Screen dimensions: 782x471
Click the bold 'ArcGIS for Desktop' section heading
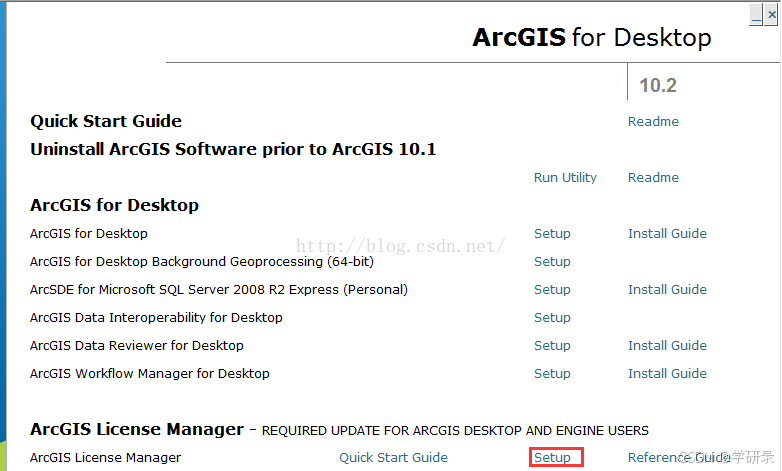tap(114, 205)
